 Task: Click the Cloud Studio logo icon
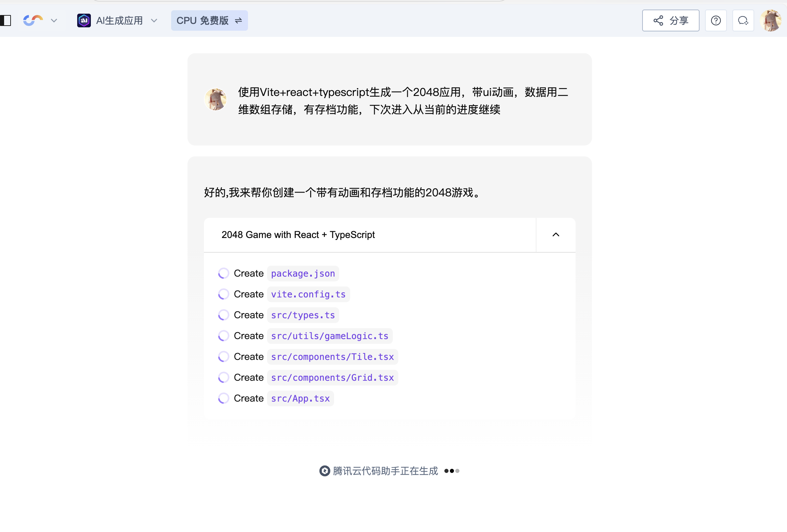coord(33,20)
